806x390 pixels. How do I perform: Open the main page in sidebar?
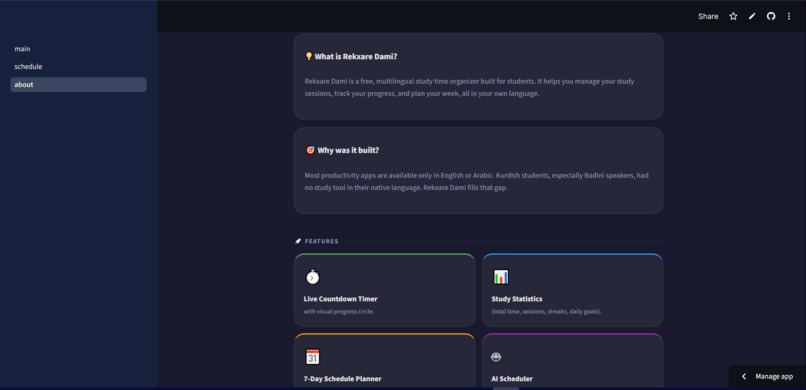pos(78,49)
